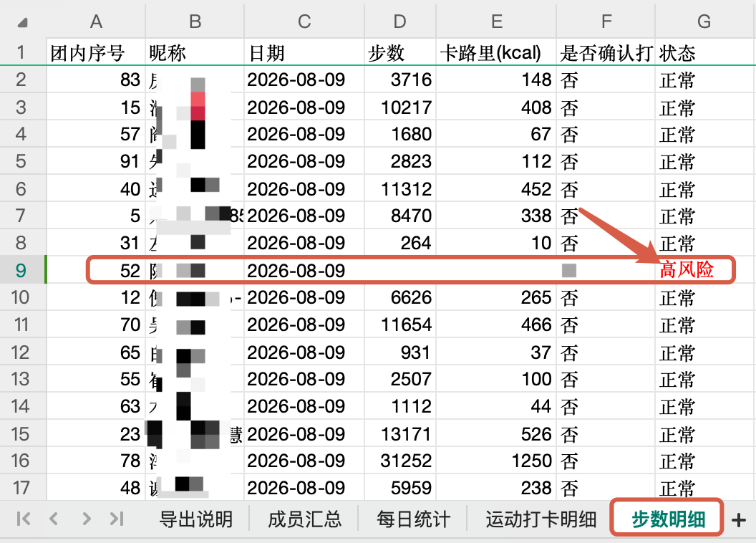Select step count cell 31252
756x543 pixels.
point(399,461)
